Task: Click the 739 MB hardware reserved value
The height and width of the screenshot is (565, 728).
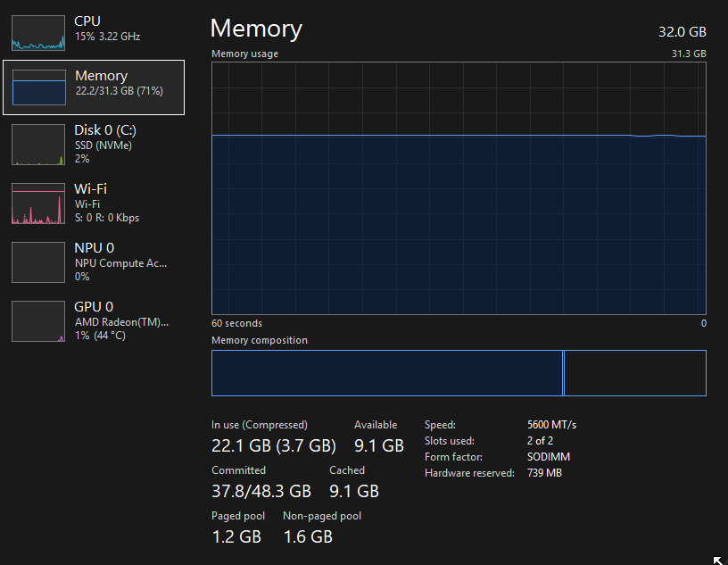Action: coord(544,473)
